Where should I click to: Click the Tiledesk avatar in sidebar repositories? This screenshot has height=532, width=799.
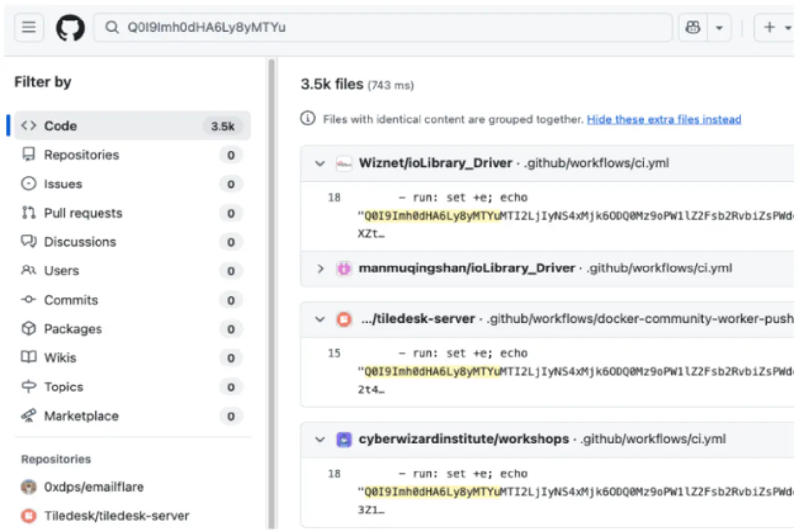point(29,516)
